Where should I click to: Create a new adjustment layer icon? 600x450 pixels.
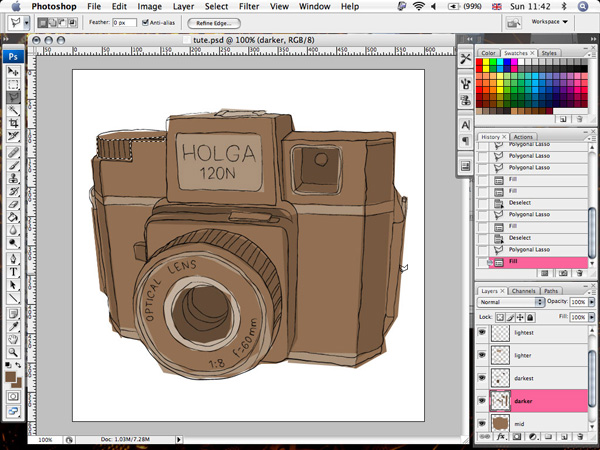tap(533, 437)
